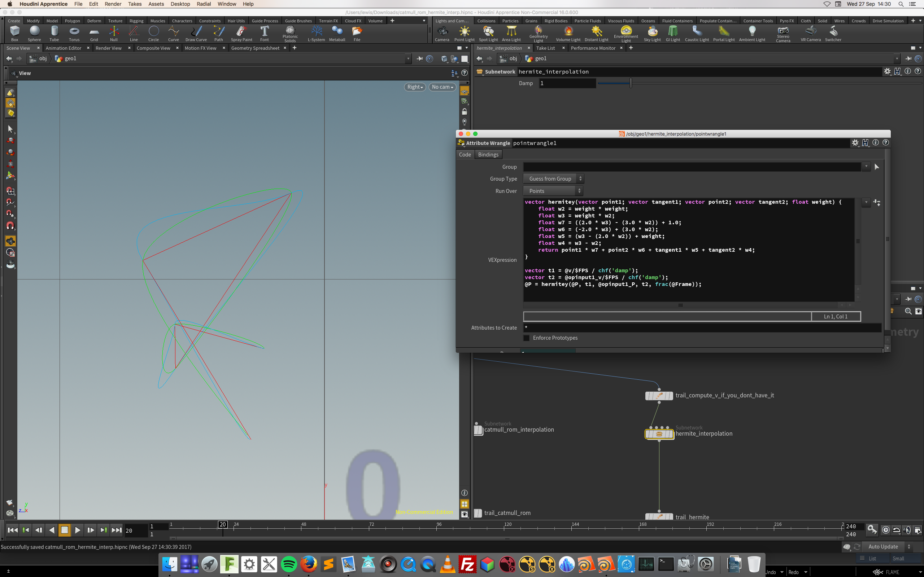
Task: Toggle the real time playback button
Action: pyautogui.click(x=885, y=530)
